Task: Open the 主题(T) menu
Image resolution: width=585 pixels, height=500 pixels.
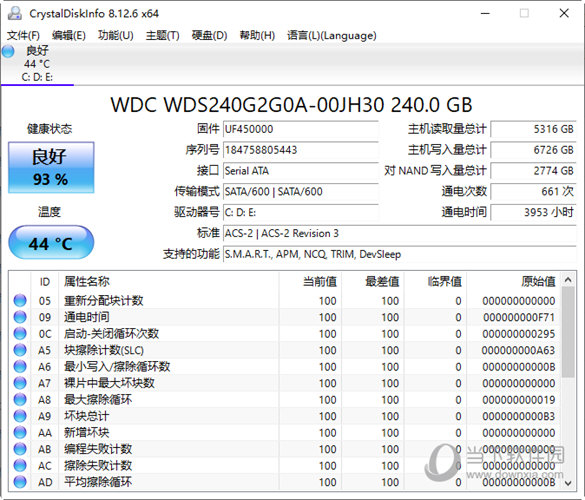Action: (163, 35)
